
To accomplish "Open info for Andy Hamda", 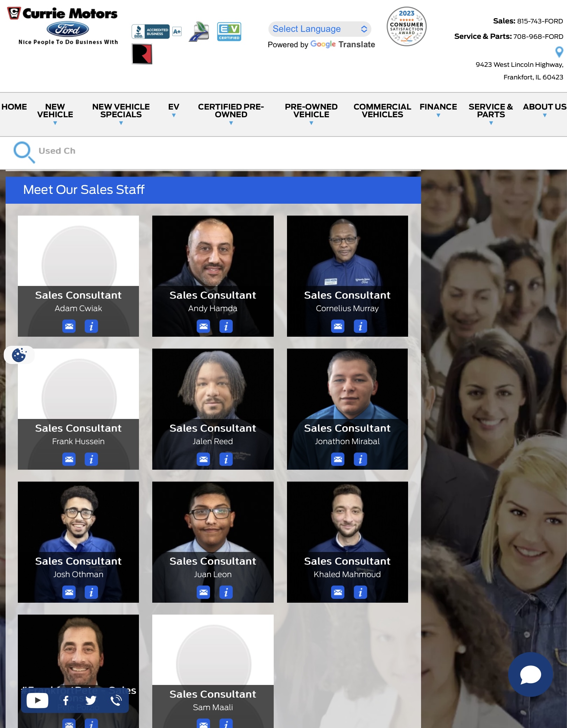I will click(x=226, y=326).
